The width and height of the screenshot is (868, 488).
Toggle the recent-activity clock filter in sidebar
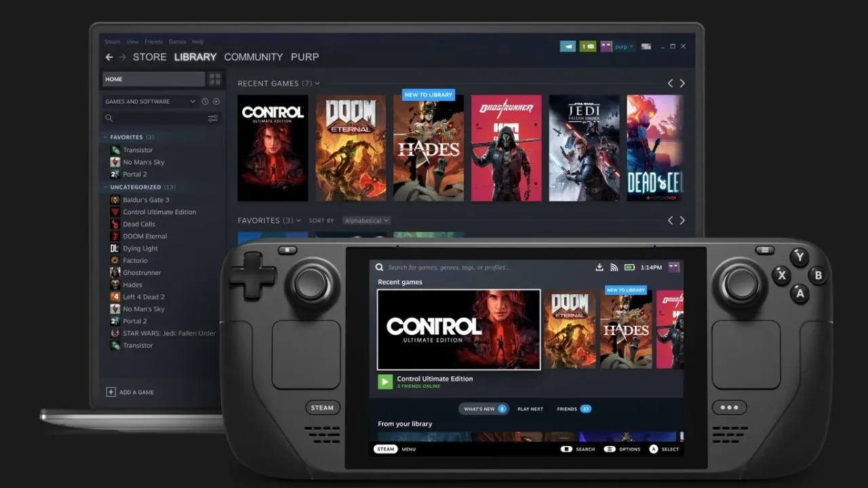205,102
